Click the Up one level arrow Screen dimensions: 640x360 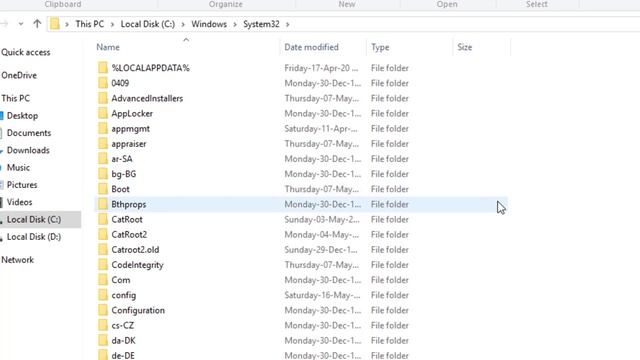37,24
